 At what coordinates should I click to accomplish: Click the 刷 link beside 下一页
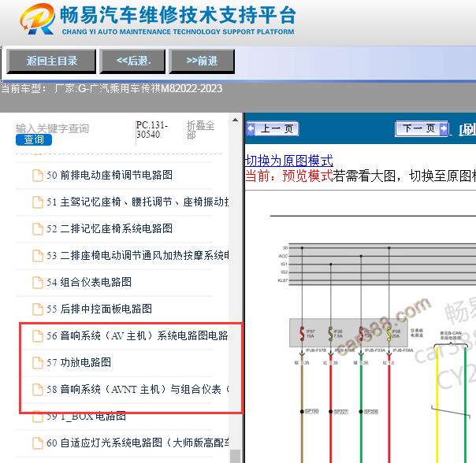click(x=467, y=130)
